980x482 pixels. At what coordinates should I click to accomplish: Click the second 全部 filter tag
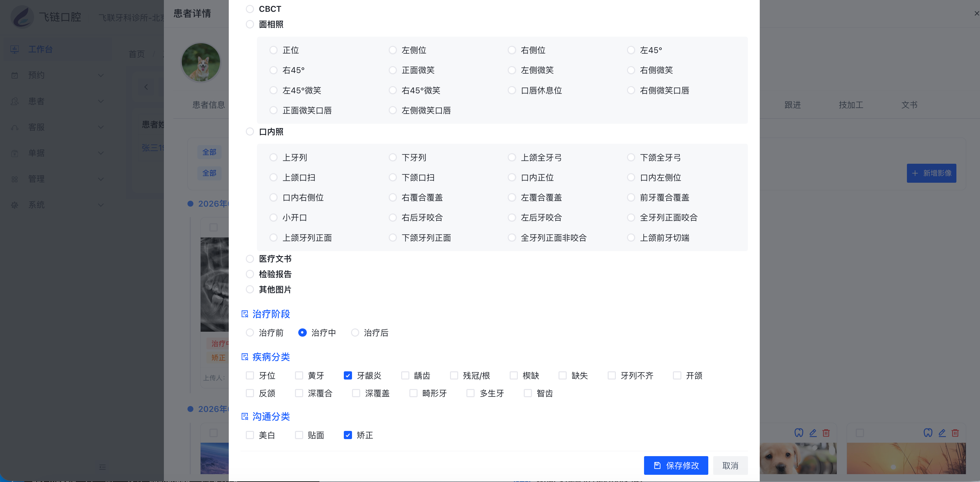click(x=209, y=173)
